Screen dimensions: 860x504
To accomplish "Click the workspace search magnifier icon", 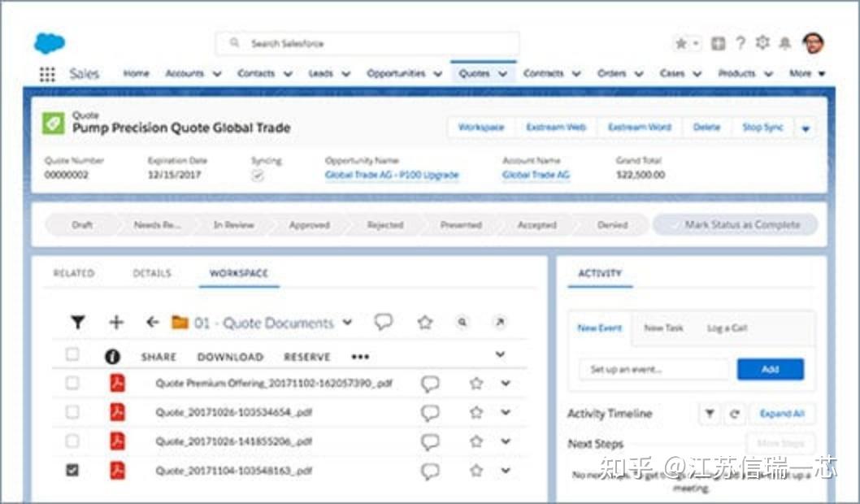I will tap(463, 322).
